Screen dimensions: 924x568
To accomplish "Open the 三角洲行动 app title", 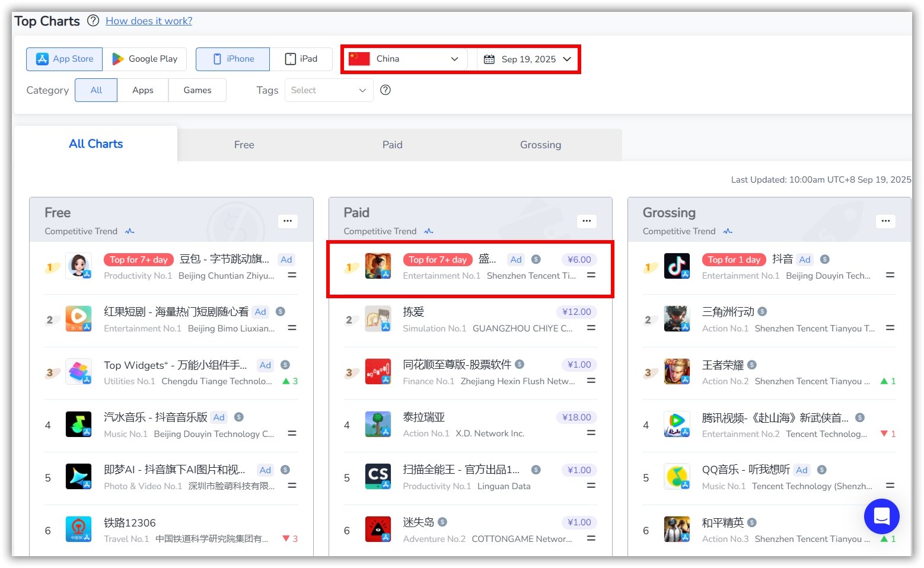I will coord(728,312).
